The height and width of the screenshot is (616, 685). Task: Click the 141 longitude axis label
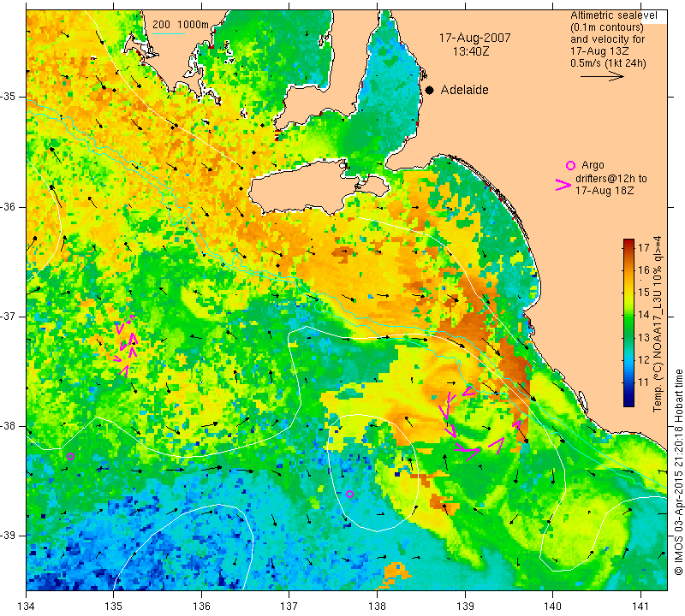(x=640, y=606)
